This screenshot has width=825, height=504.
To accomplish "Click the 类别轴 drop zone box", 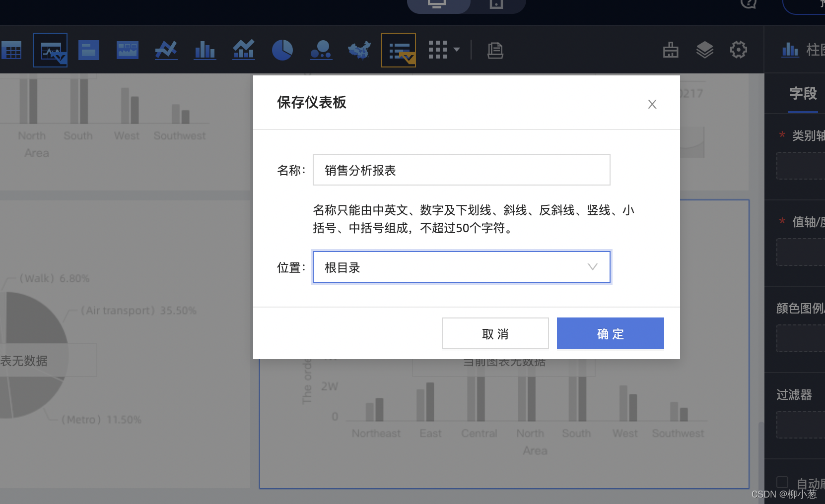I will coord(801,166).
